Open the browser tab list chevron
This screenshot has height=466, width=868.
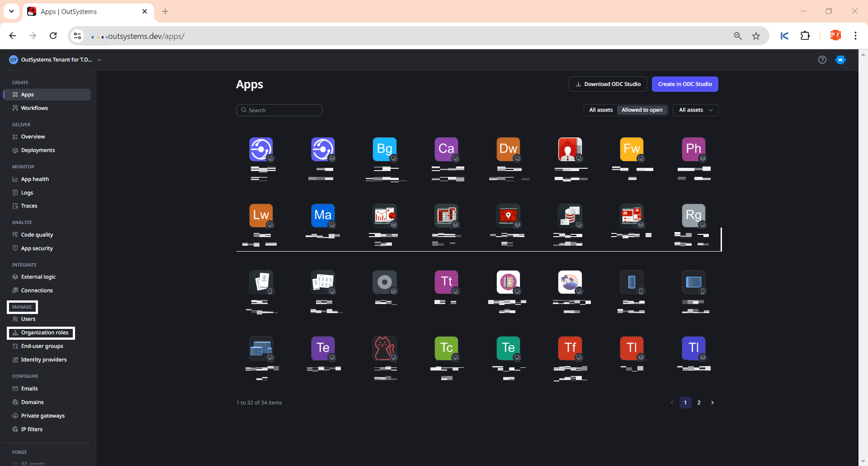11,11
